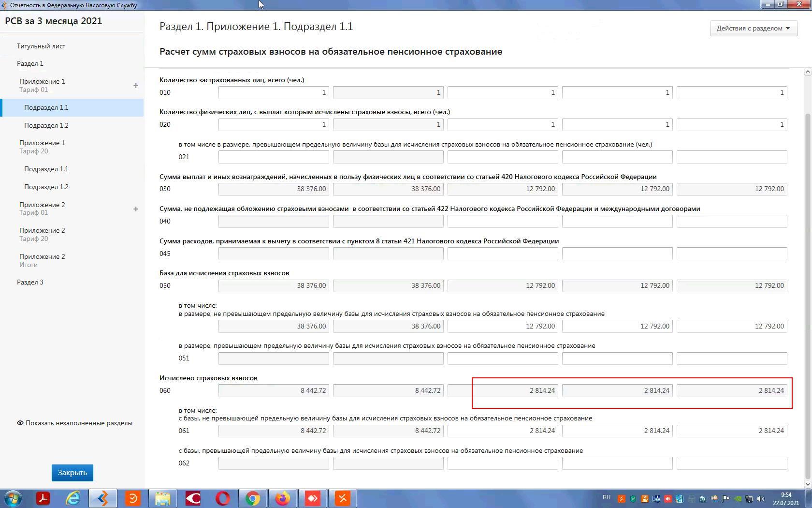Click Показать незаполненные разделы link
Image resolution: width=812 pixels, height=508 pixels.
[x=79, y=423]
